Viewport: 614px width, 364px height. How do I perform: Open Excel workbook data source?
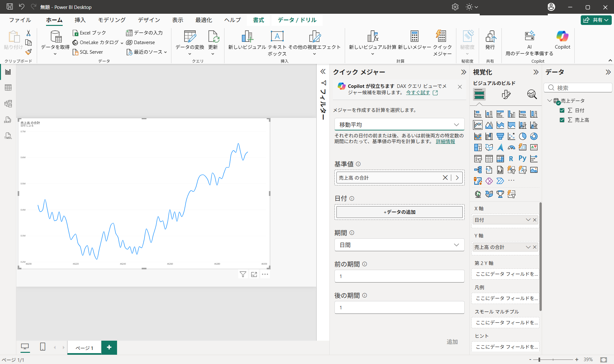tap(89, 33)
